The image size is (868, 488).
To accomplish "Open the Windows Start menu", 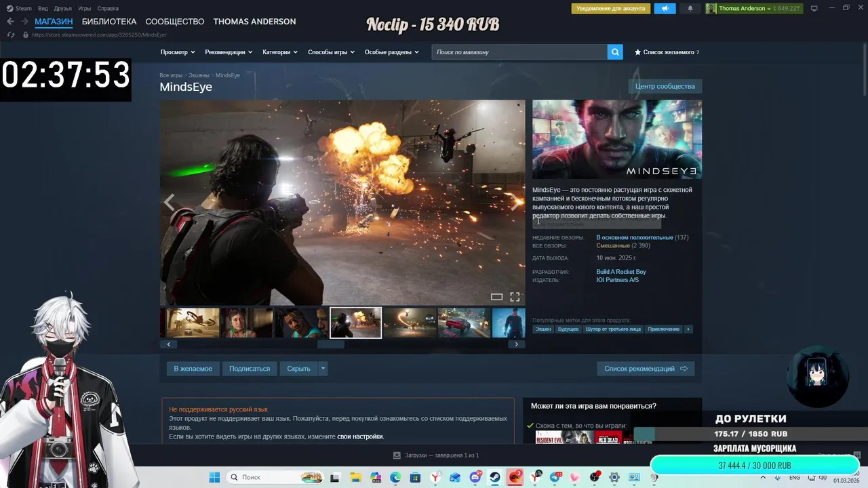I will (x=214, y=477).
